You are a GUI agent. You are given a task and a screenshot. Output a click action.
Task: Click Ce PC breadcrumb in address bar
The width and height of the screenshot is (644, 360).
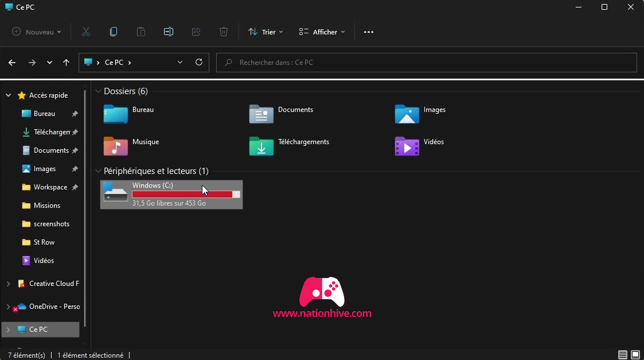[x=114, y=63]
